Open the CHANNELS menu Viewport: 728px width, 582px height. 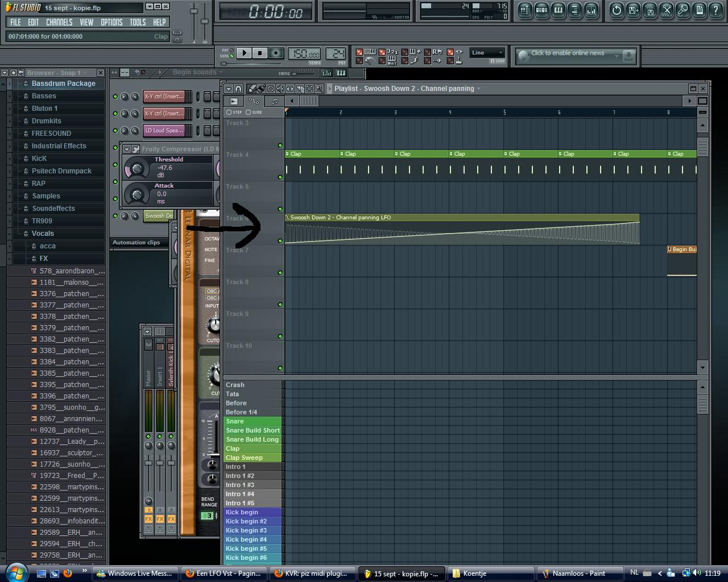click(59, 22)
